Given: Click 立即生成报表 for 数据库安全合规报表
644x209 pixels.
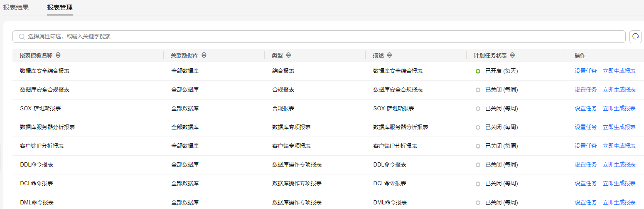Looking at the screenshot, I should pos(619,90).
